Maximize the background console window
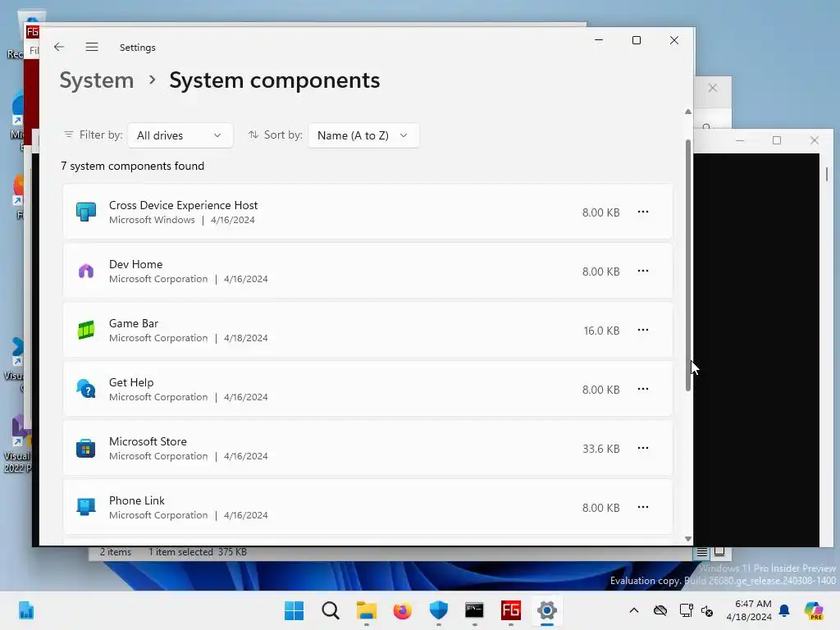Screen dimensions: 840x630 [x=777, y=140]
